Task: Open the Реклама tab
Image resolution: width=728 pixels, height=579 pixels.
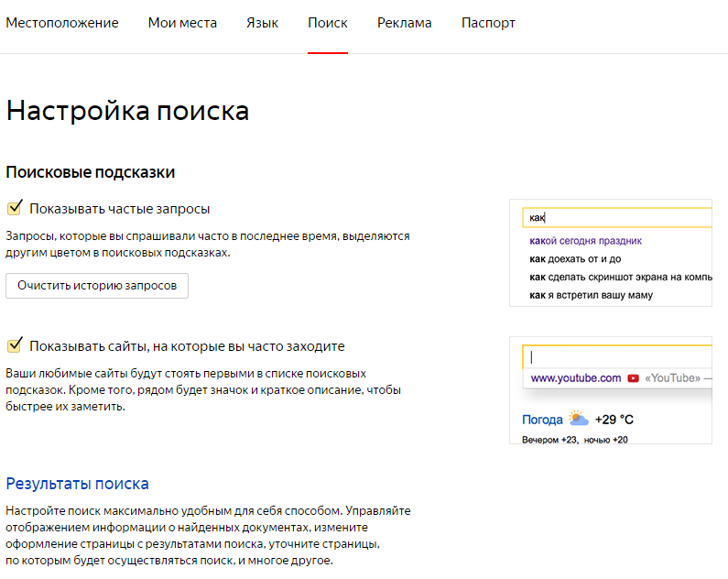Action: tap(404, 23)
